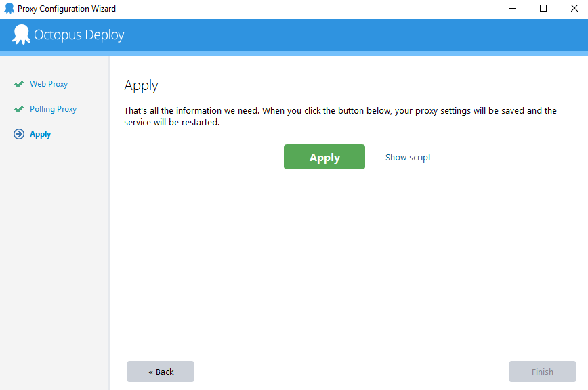Select the Web Proxy step in sidebar

click(49, 84)
